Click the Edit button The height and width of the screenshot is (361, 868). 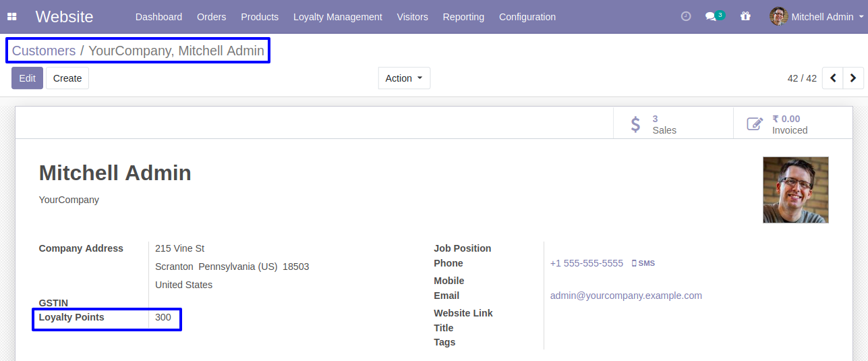(27, 78)
